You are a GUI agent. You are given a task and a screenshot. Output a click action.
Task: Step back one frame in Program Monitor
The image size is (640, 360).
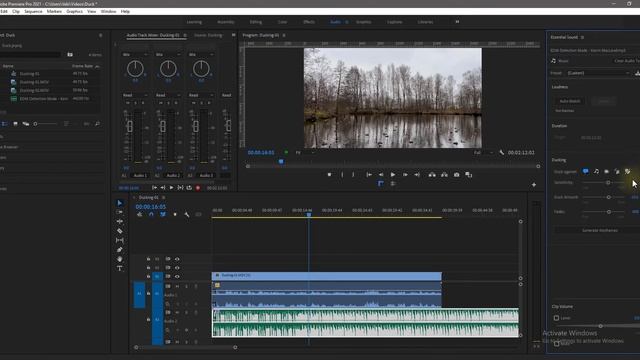tap(381, 175)
